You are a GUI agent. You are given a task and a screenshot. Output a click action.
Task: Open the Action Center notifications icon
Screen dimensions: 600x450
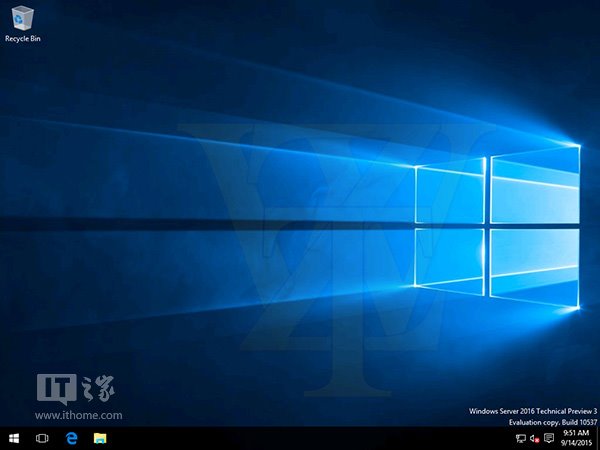(549, 438)
